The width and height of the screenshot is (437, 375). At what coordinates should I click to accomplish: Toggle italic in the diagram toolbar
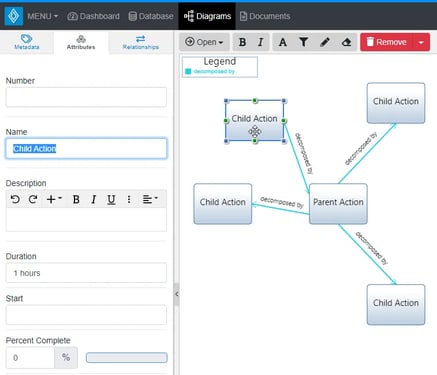[260, 42]
